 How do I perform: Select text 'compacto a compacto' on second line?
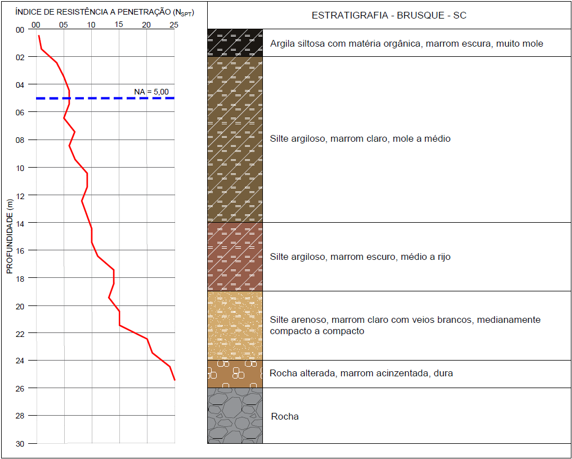pyautogui.click(x=317, y=331)
